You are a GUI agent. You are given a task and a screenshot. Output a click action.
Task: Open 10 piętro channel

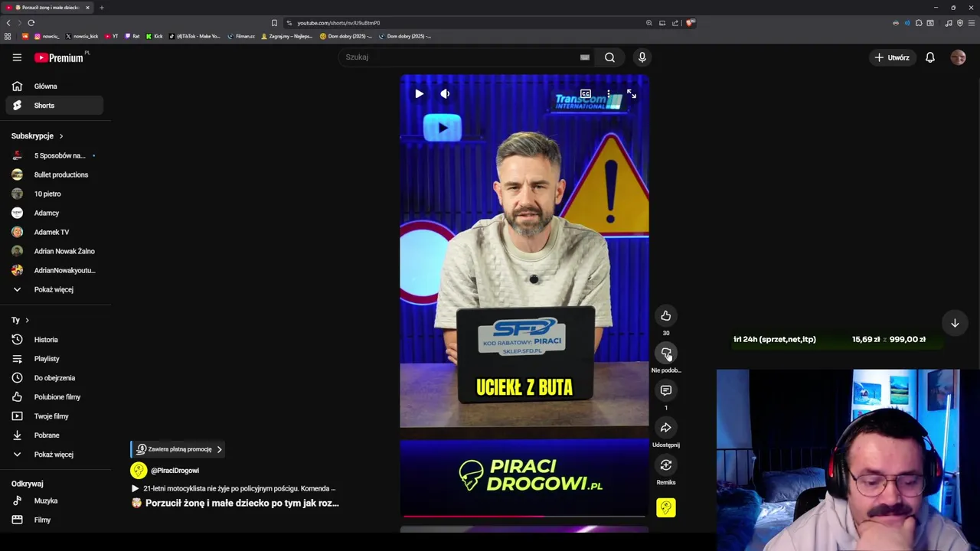click(x=54, y=194)
